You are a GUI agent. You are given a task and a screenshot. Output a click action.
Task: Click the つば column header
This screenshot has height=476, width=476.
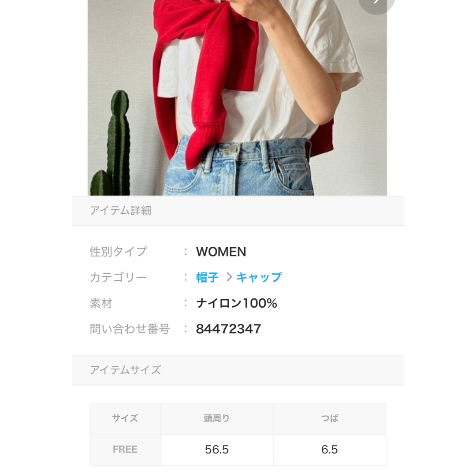[330, 419]
